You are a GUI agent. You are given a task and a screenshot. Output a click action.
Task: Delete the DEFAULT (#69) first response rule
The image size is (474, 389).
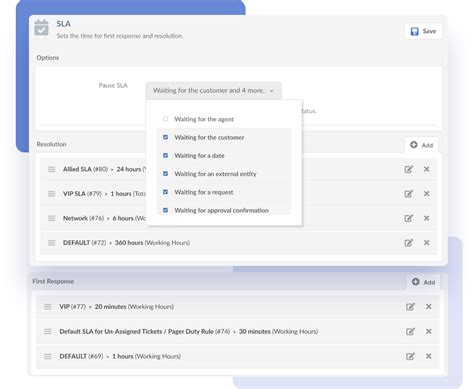point(429,356)
